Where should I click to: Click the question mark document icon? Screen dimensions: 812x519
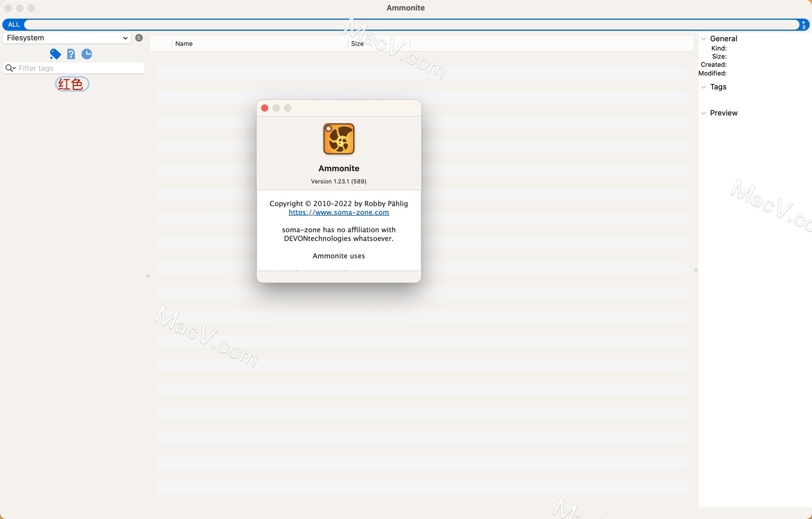71,54
